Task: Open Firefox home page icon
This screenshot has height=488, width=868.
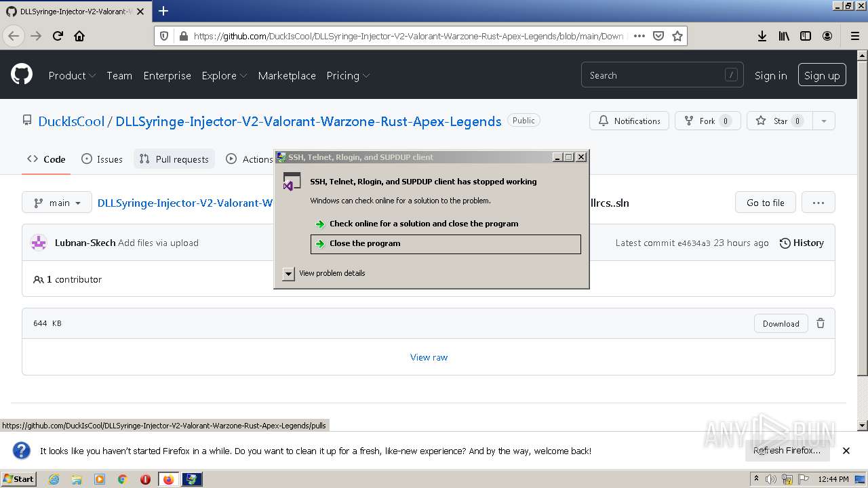Action: click(79, 36)
